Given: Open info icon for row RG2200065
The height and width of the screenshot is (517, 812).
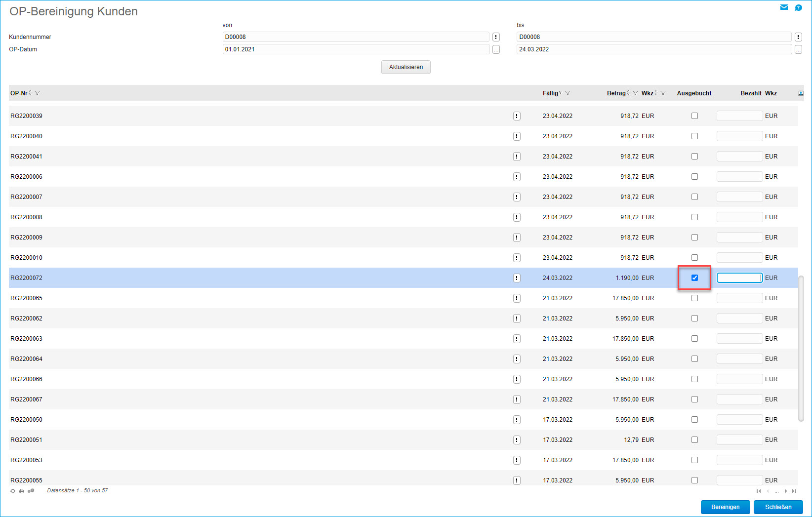Looking at the screenshot, I should point(517,298).
